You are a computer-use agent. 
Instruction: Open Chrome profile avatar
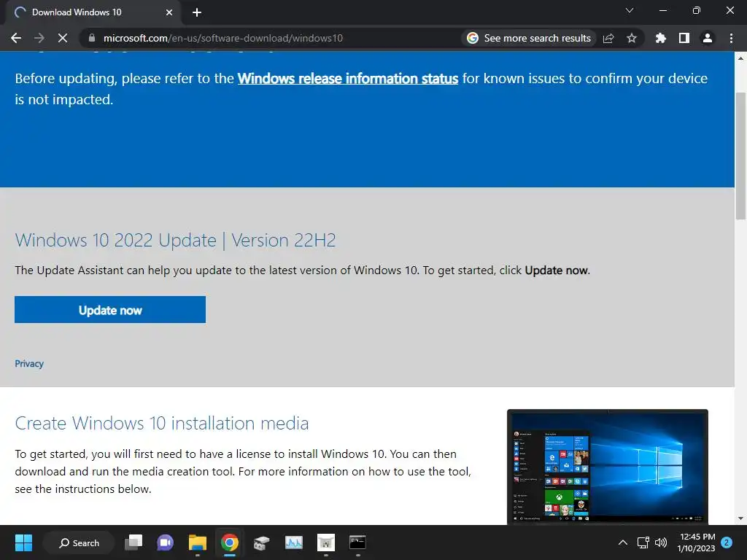[x=708, y=38]
